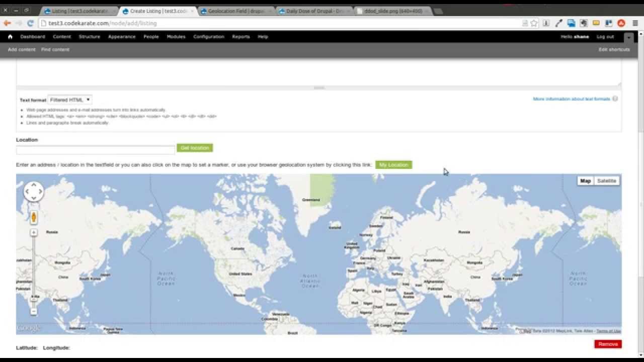Open More information about text formats
The width and height of the screenshot is (644, 362).
click(572, 99)
